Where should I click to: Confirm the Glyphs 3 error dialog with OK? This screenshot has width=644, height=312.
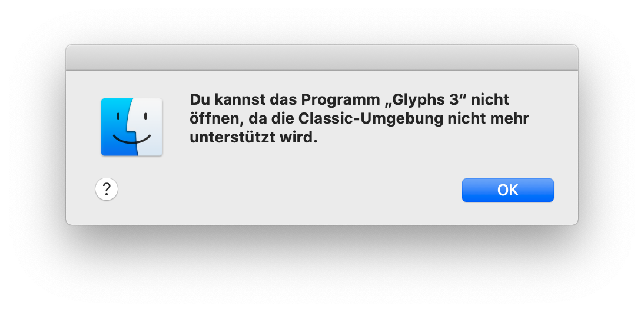tap(507, 190)
